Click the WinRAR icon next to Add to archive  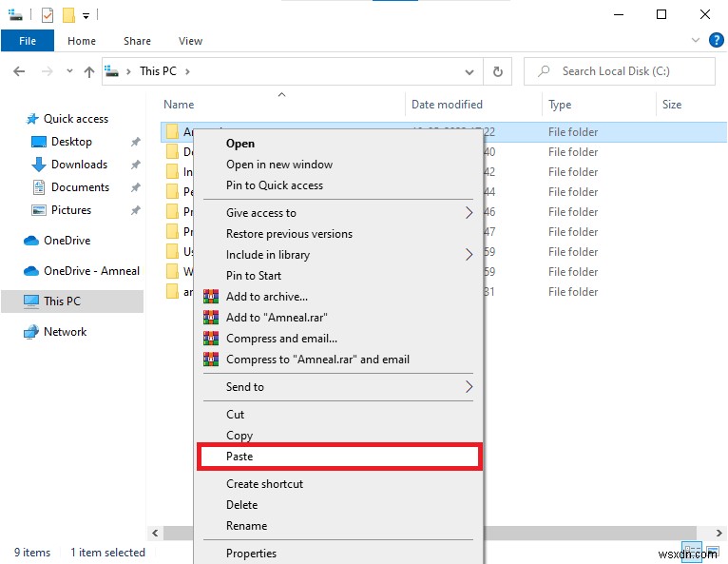tap(211, 297)
